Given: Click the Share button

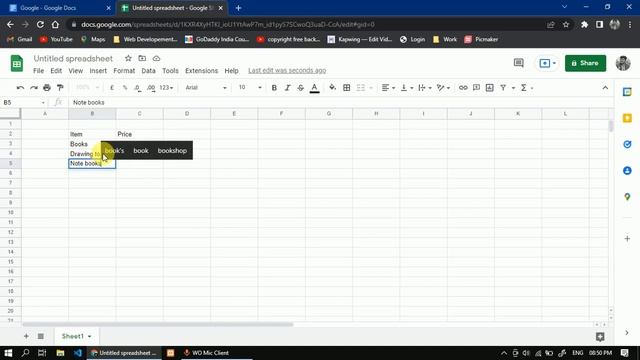Looking at the screenshot, I should tap(585, 63).
